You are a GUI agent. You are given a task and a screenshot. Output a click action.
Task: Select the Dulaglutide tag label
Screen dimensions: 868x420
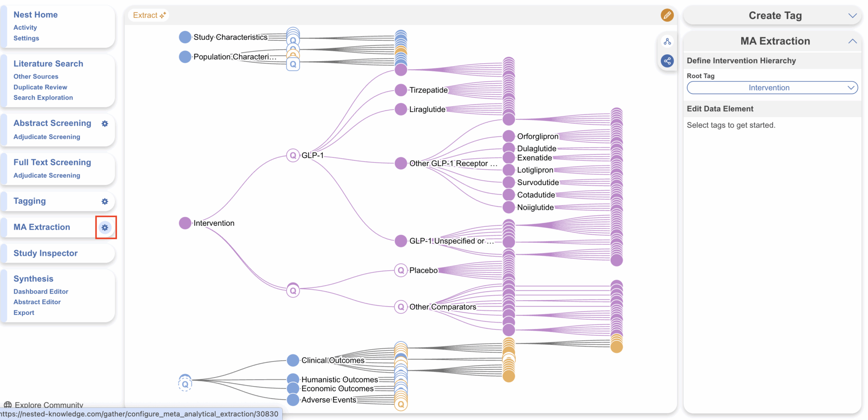tap(537, 148)
